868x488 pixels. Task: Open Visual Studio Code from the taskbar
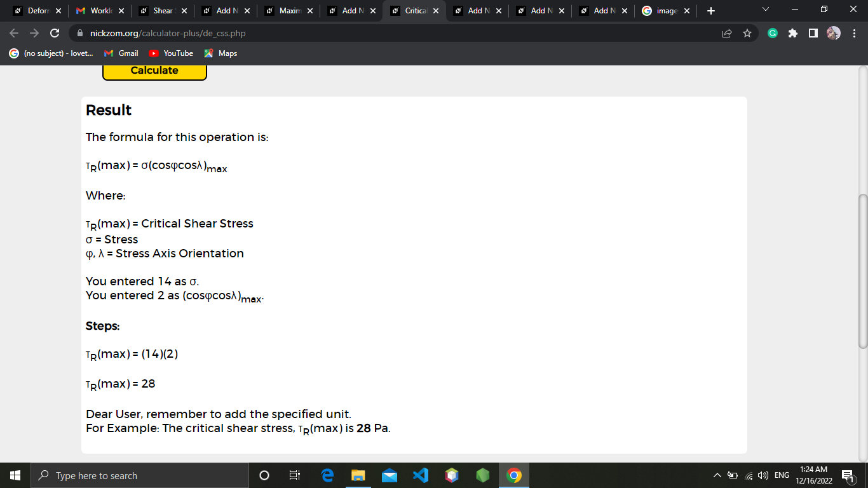click(421, 475)
